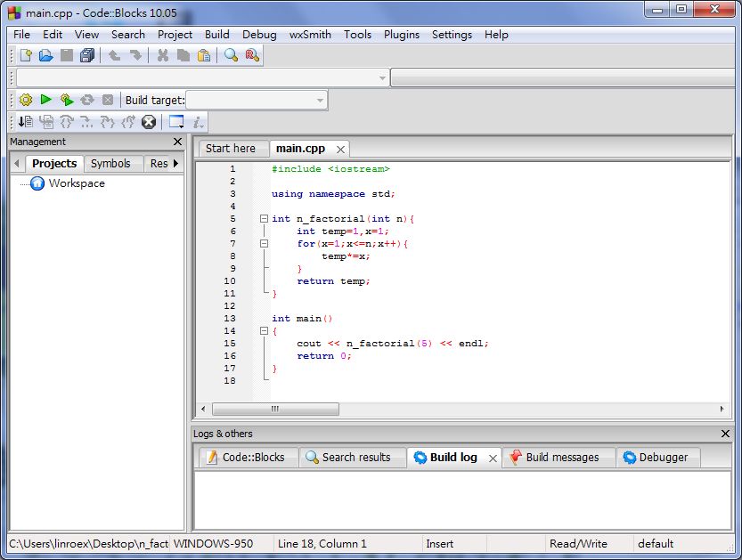This screenshot has width=742, height=560.
Task: Open the Debug menu
Action: tap(259, 35)
